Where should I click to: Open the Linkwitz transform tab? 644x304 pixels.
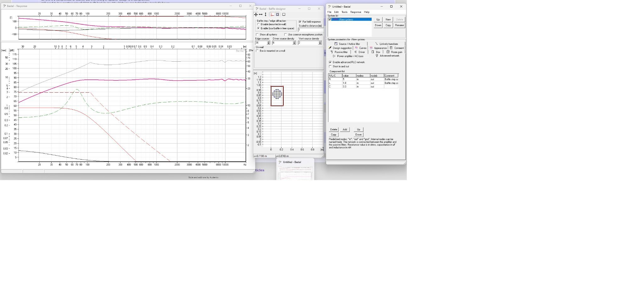(x=386, y=44)
